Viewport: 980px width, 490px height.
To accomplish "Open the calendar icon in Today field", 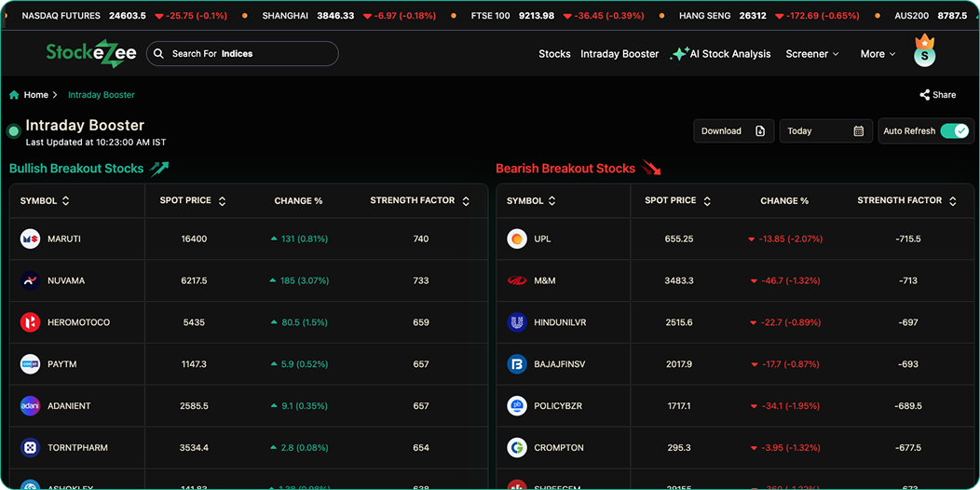I will pos(859,131).
